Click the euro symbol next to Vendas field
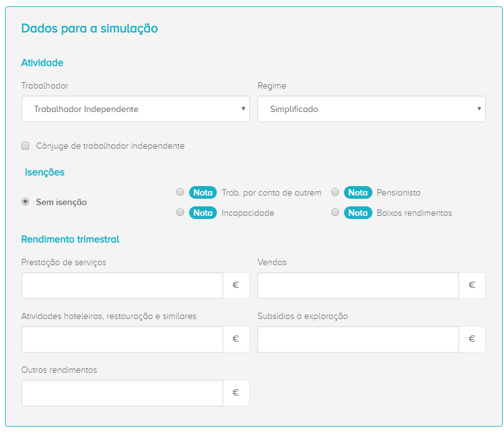The width and height of the screenshot is (504, 438). pos(472,285)
